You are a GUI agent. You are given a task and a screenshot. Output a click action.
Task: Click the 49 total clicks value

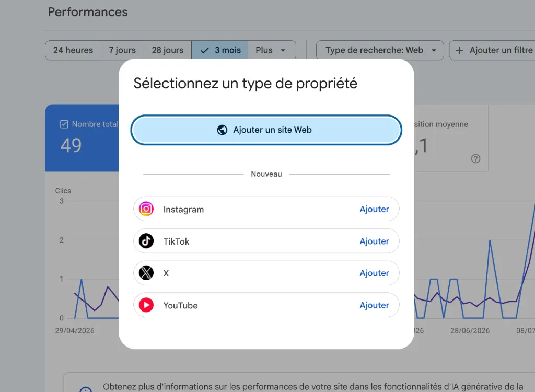[71, 145]
